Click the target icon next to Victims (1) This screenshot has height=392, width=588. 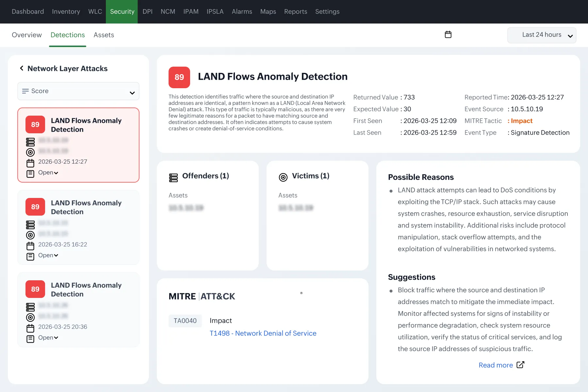tap(283, 177)
